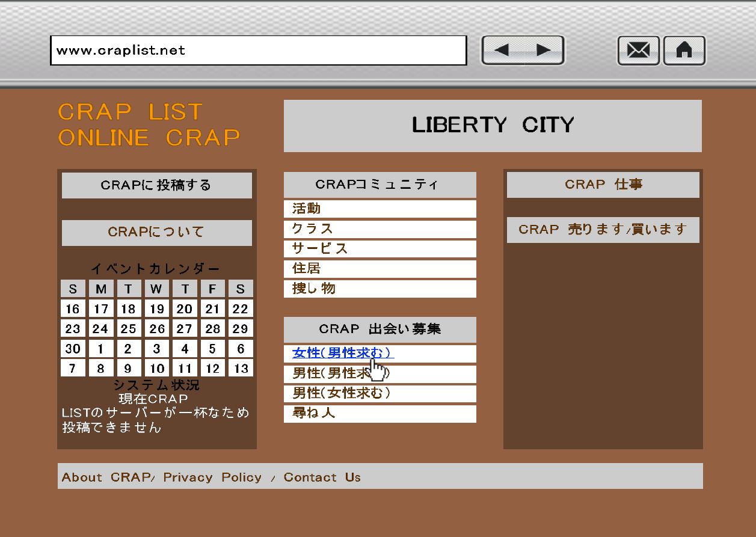Choose the 1 cell in the calendar
756x537 pixels.
pos(100,349)
